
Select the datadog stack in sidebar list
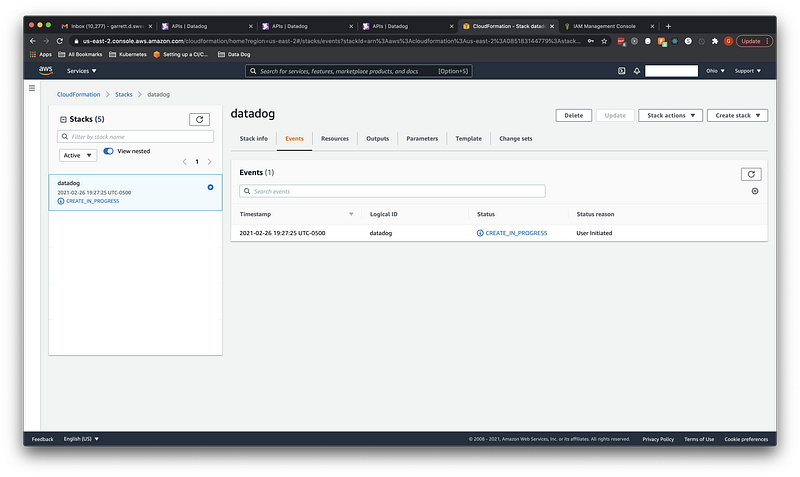click(135, 192)
